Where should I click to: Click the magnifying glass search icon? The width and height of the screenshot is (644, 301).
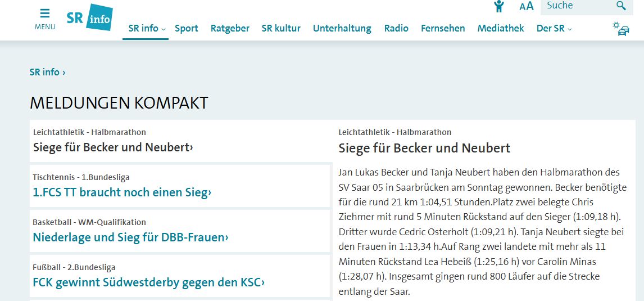[621, 6]
